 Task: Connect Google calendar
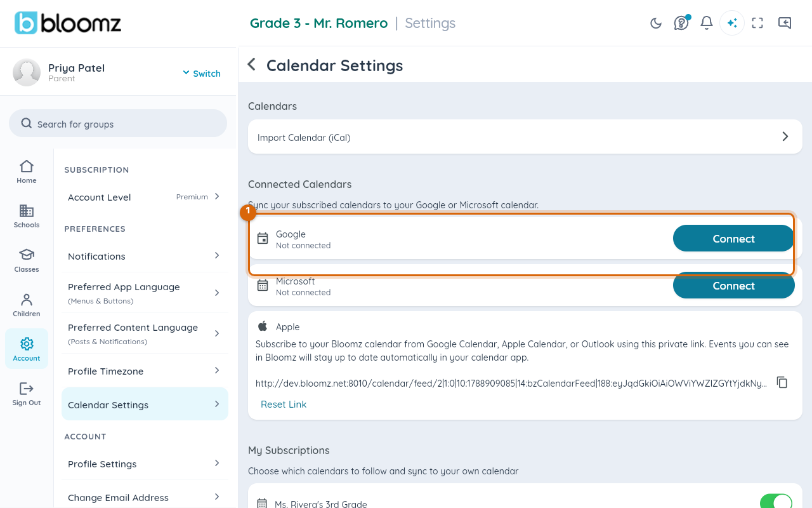tap(733, 239)
